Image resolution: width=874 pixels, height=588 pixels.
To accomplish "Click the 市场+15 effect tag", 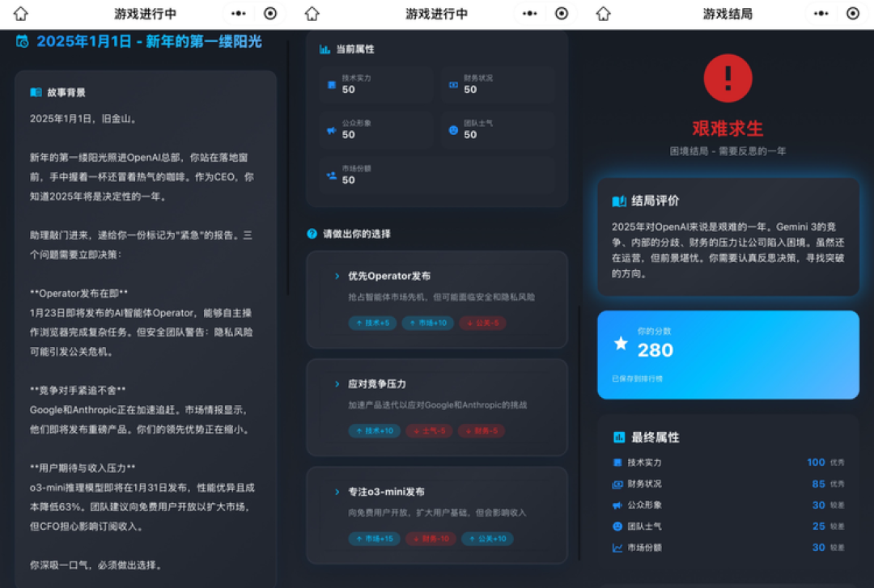I will point(374,539).
